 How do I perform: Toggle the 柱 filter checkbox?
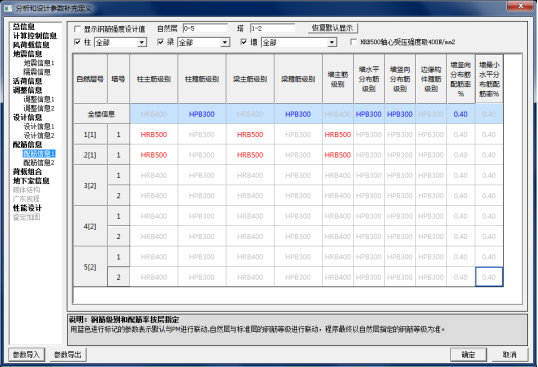click(x=78, y=42)
